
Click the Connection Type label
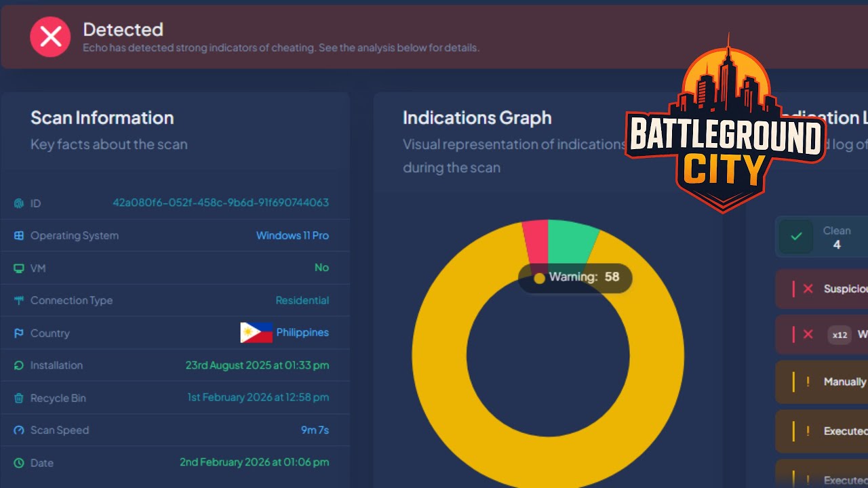(72, 300)
